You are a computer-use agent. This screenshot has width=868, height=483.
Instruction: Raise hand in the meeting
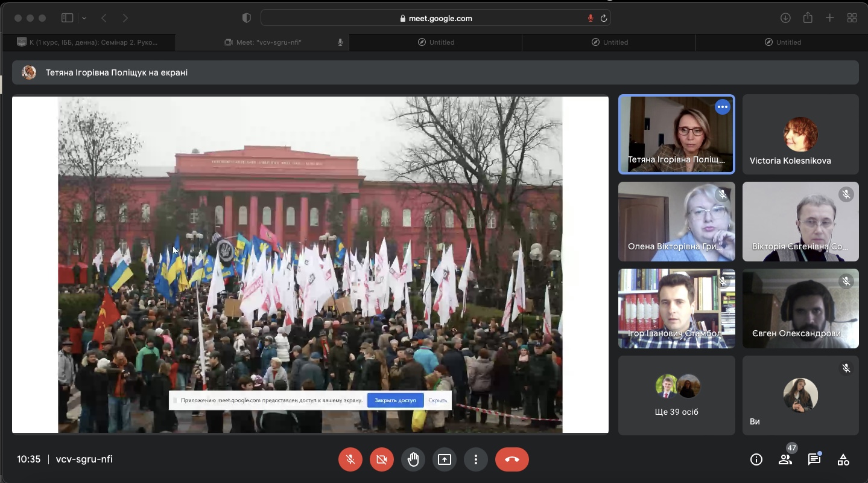tap(413, 459)
